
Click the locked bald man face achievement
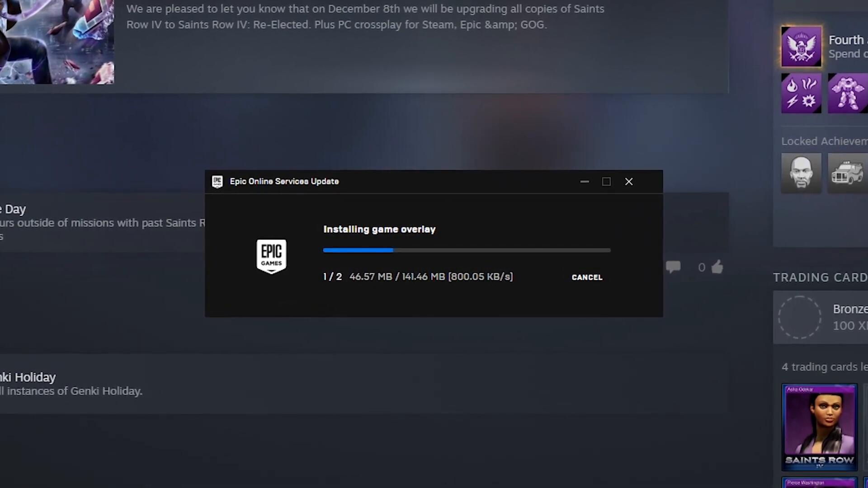[x=801, y=173]
